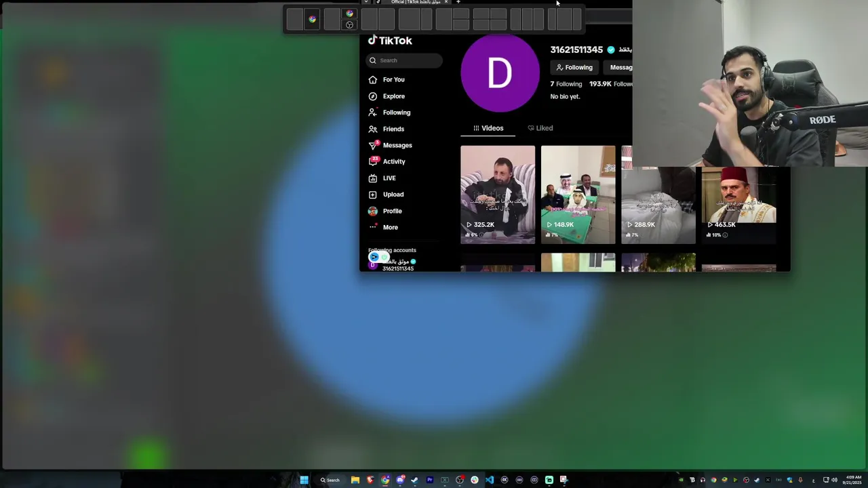Image resolution: width=868 pixels, height=488 pixels.
Task: Open the Upload page
Action: click(x=393, y=195)
